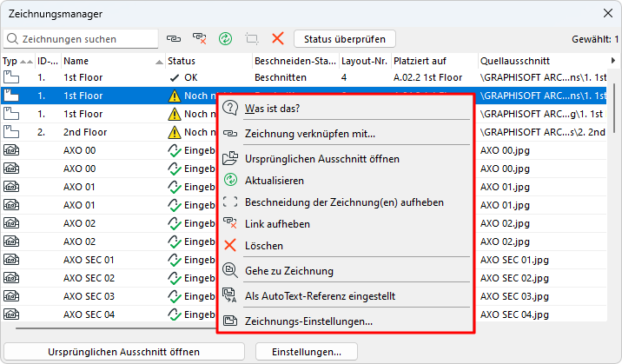This screenshot has height=364, width=622.
Task: Click the Name column header to sort
Action: (104, 62)
